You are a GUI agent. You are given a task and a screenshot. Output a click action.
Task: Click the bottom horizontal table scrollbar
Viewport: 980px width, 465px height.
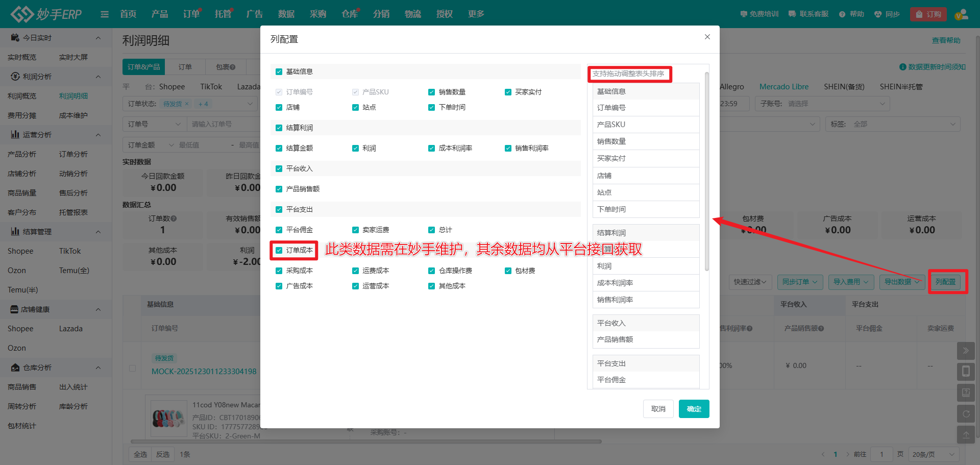pyautogui.click(x=366, y=442)
